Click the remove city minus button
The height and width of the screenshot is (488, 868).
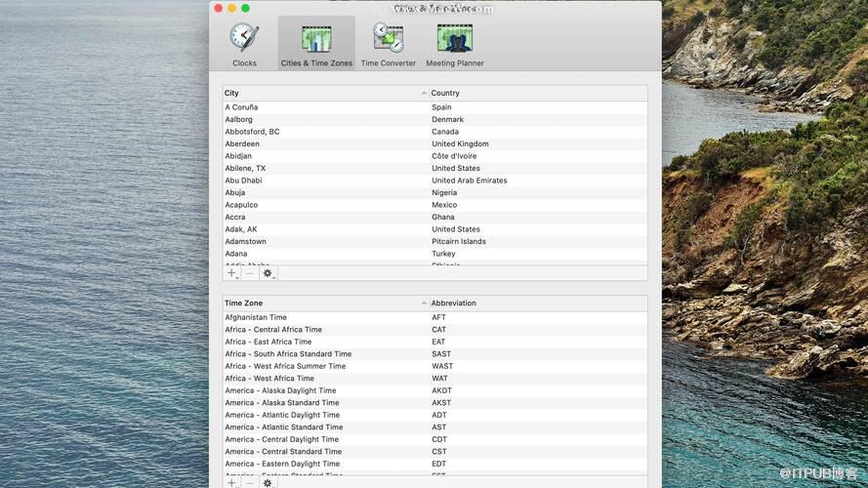point(250,273)
